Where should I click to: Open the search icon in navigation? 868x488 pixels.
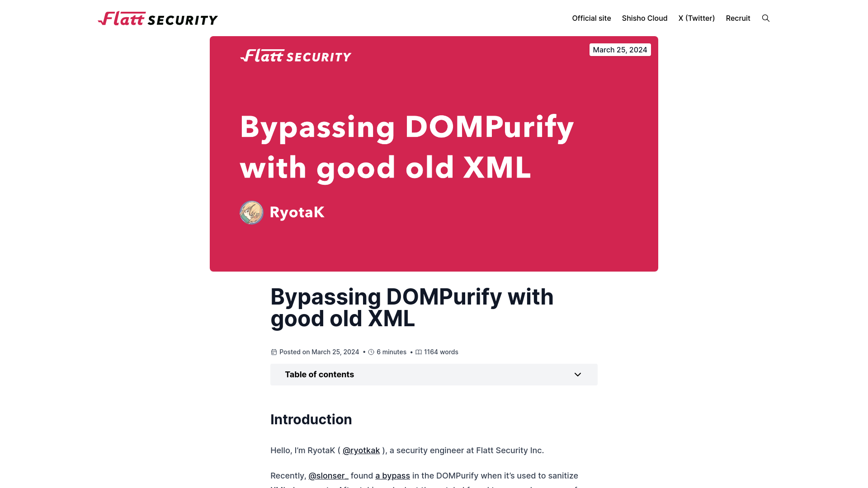tap(765, 18)
